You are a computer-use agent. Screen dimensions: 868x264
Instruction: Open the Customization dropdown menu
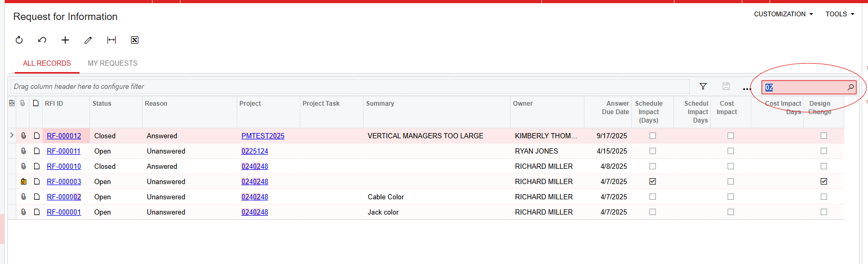coord(783,14)
